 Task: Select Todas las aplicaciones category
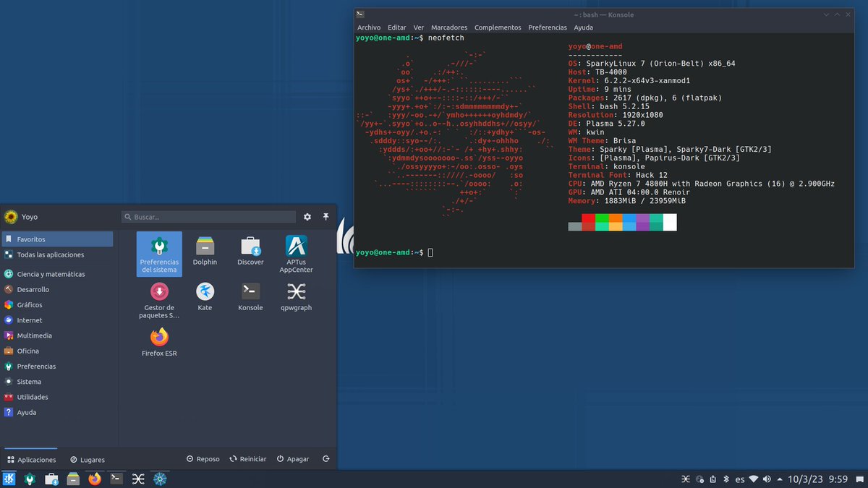[x=57, y=254]
